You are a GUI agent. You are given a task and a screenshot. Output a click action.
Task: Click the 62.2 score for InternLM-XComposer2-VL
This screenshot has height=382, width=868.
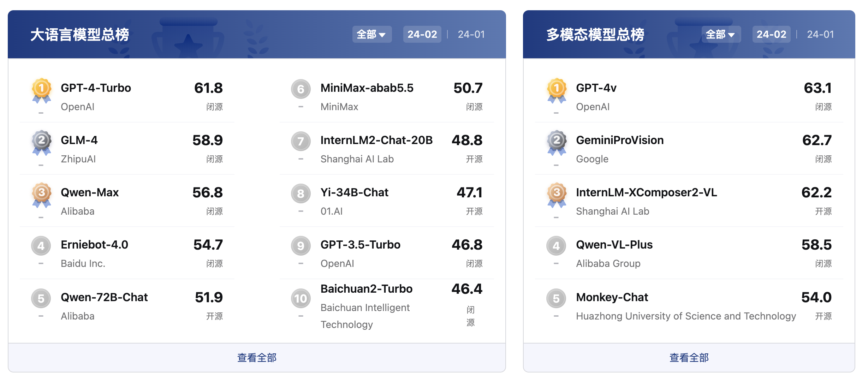[816, 192]
